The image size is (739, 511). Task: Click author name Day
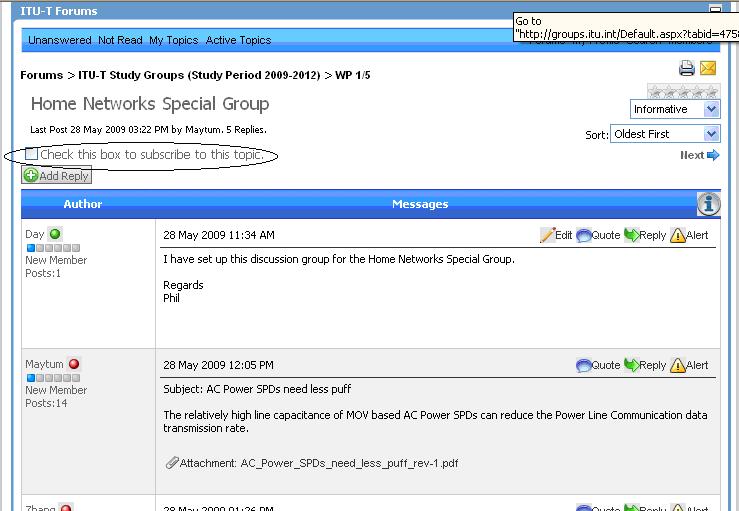click(x=35, y=234)
